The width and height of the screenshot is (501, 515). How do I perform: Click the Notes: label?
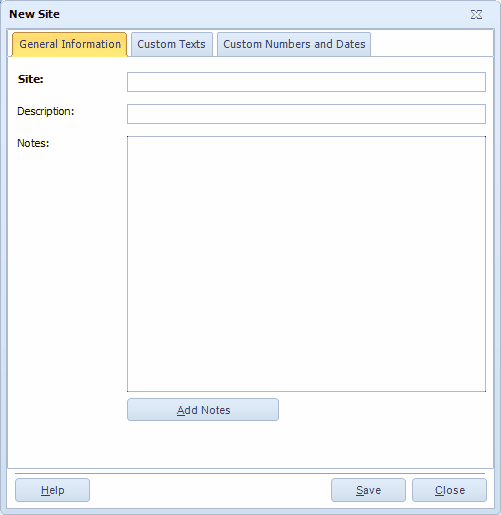(33, 143)
